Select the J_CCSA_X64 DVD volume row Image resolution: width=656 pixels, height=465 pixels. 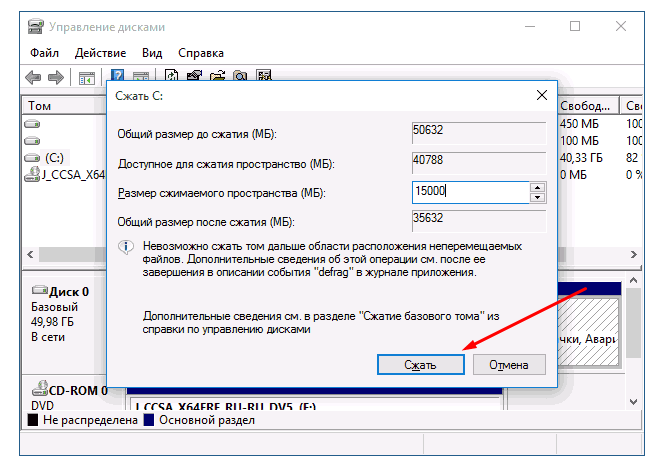click(65, 174)
